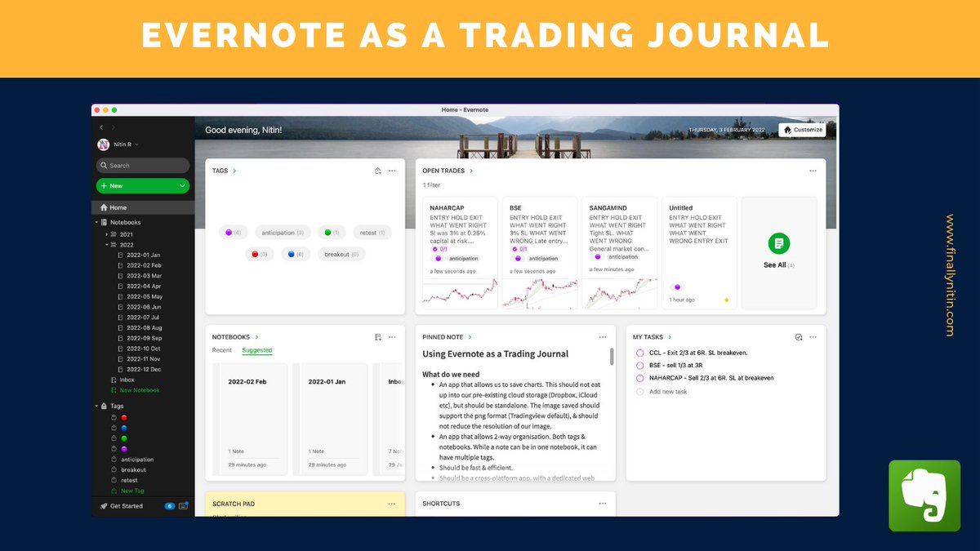Complete the NAHARCAP sell task
Image resolution: width=980 pixels, height=551 pixels.
(639, 377)
